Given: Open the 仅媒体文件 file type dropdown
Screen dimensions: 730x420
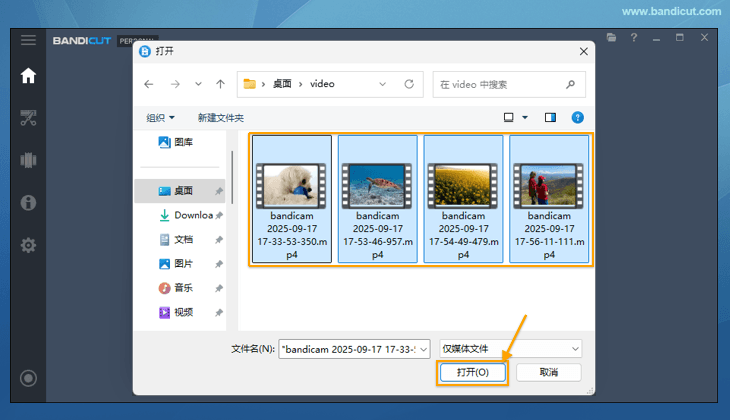Looking at the screenshot, I should tap(510, 348).
